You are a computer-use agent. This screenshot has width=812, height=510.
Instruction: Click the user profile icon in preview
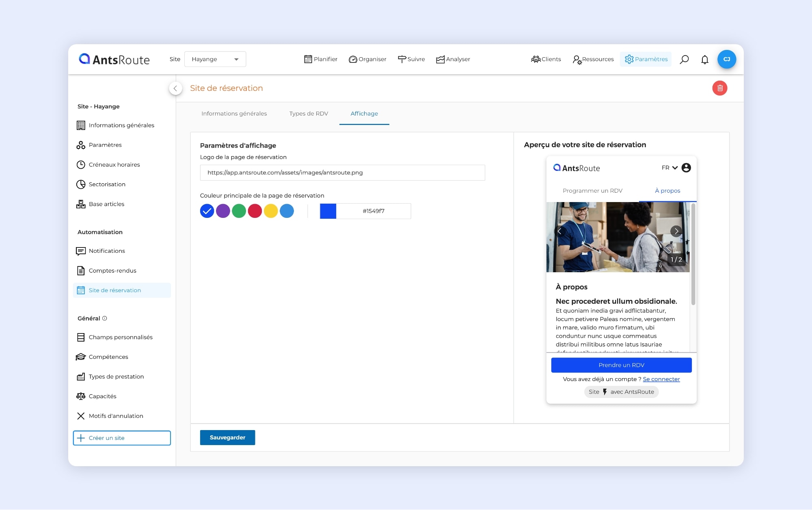(686, 168)
